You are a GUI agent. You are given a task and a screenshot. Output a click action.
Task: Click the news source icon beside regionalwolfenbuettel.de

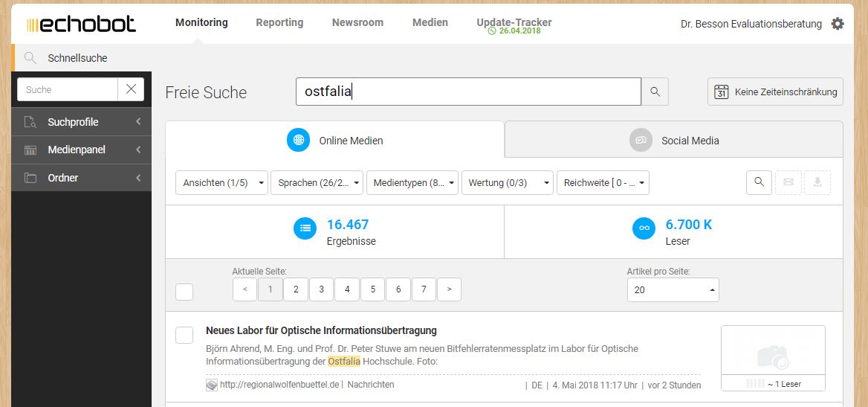pyautogui.click(x=212, y=385)
